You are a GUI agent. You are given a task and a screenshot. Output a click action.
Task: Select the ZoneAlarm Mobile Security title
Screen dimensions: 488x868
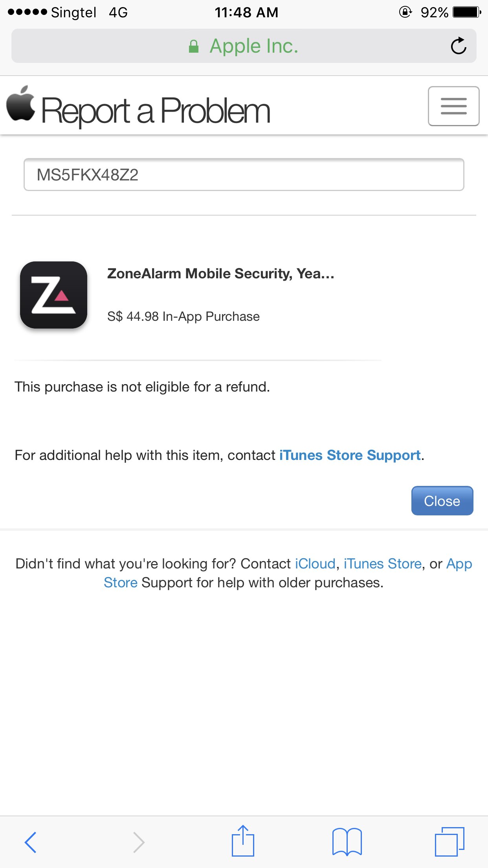click(220, 274)
